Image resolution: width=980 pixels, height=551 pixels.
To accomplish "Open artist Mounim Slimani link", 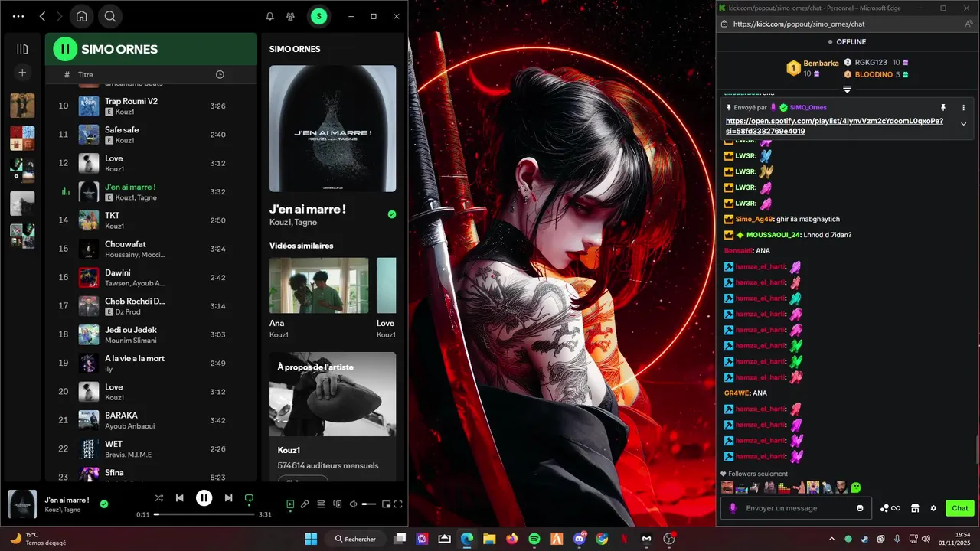I will 131,341.
